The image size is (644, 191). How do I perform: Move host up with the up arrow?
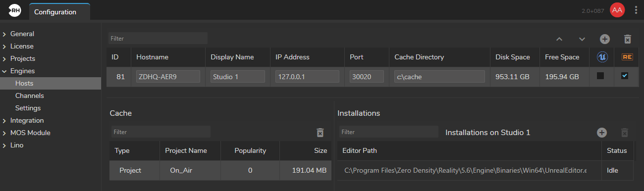pyautogui.click(x=559, y=39)
